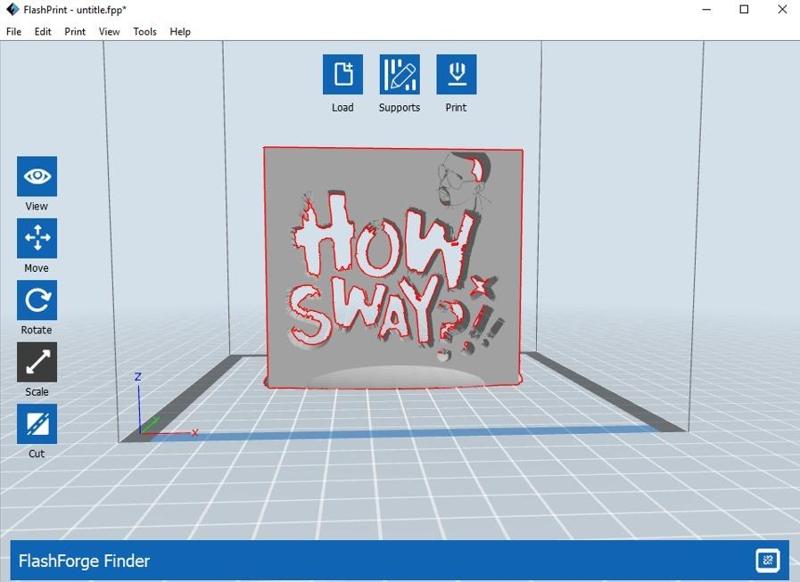Select the Rotate tool

pyautogui.click(x=37, y=300)
